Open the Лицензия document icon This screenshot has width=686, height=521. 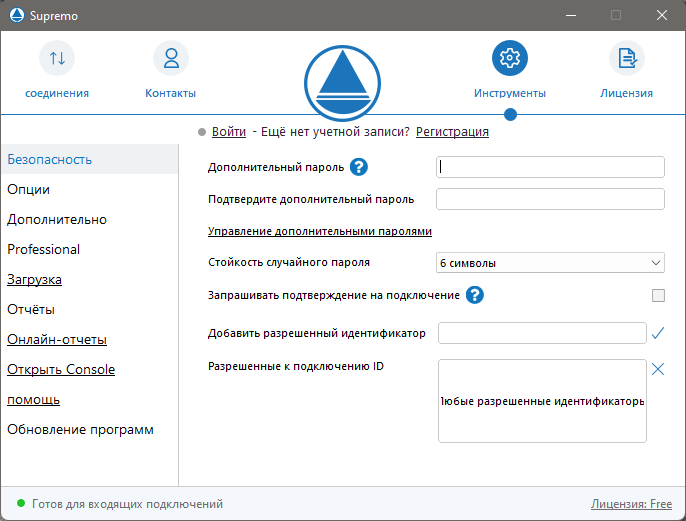(627, 59)
